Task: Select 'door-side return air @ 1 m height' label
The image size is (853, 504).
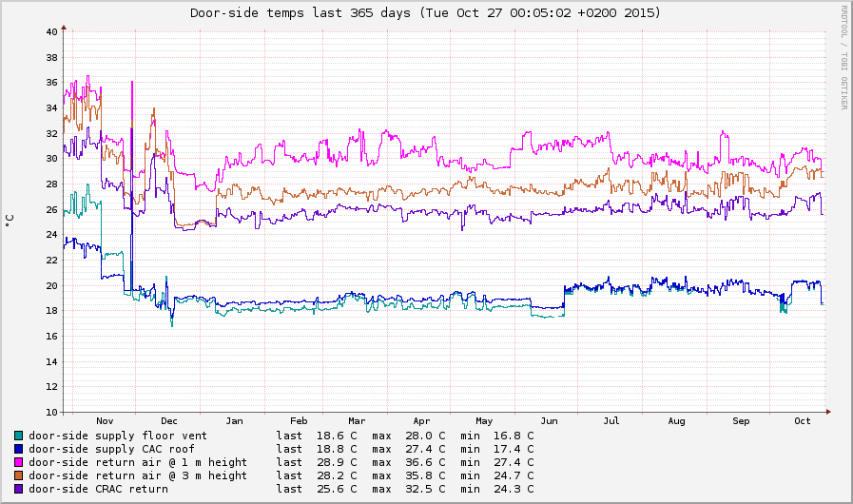Action: [138, 463]
